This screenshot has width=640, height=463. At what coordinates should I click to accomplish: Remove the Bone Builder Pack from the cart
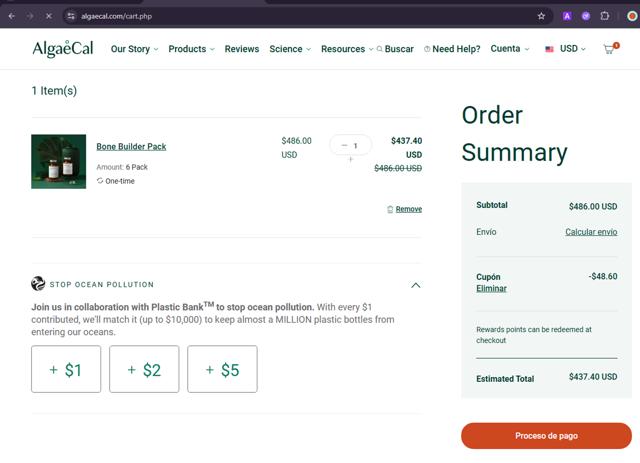[x=409, y=209]
